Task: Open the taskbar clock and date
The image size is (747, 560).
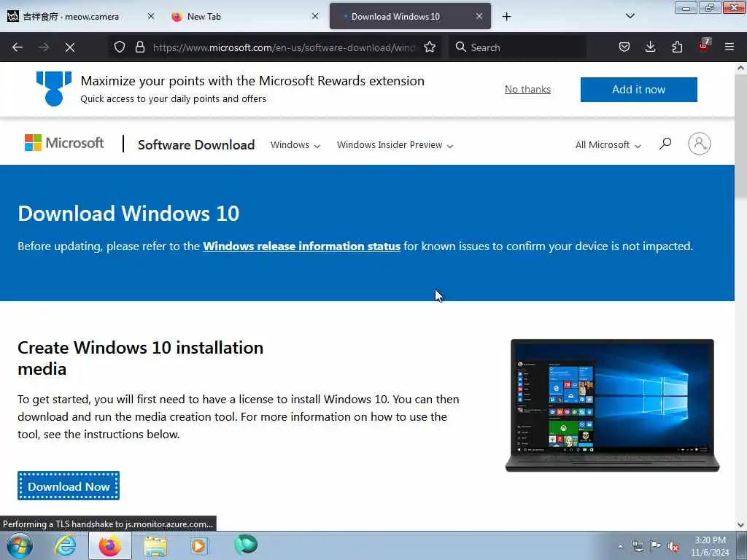Action: pos(710,547)
